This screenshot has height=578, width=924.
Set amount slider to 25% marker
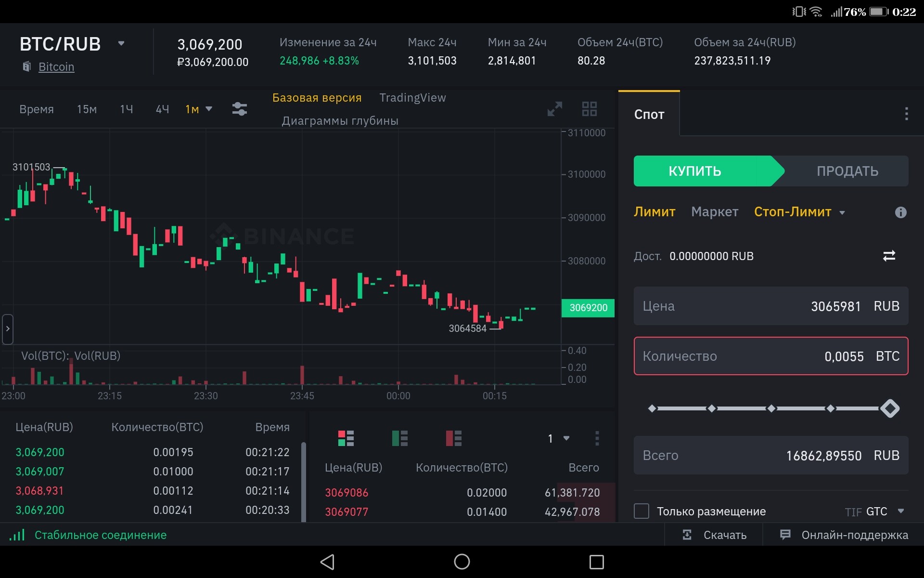click(712, 408)
